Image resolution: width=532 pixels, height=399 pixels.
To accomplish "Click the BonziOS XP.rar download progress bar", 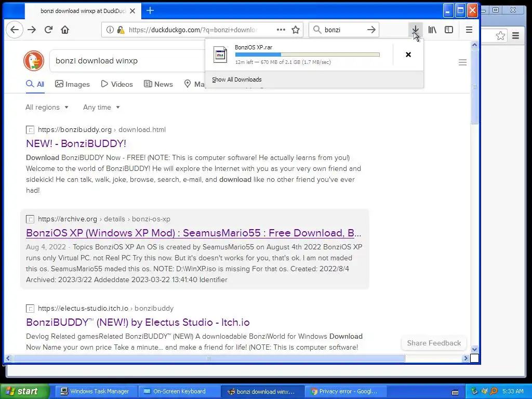I will click(x=308, y=55).
